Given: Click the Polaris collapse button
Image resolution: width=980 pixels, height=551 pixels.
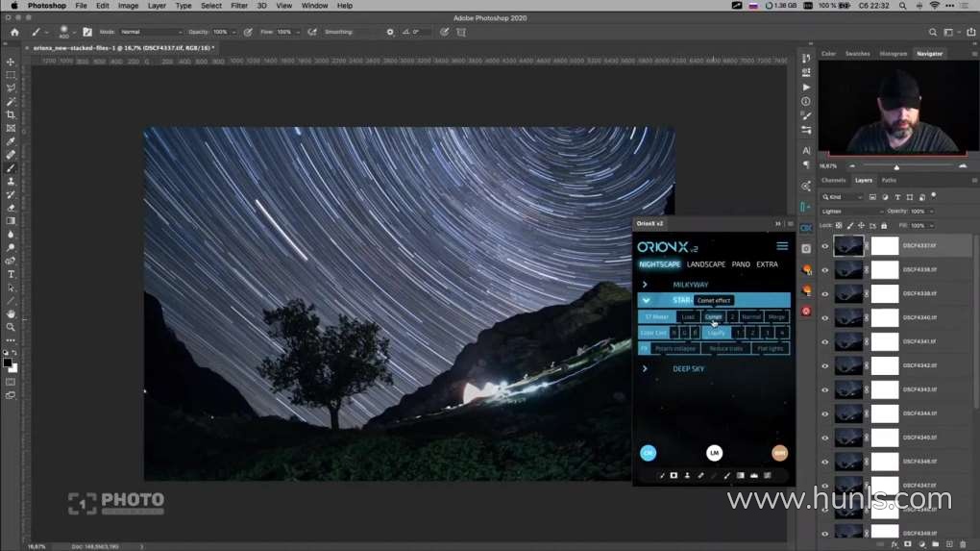Looking at the screenshot, I should pos(675,349).
